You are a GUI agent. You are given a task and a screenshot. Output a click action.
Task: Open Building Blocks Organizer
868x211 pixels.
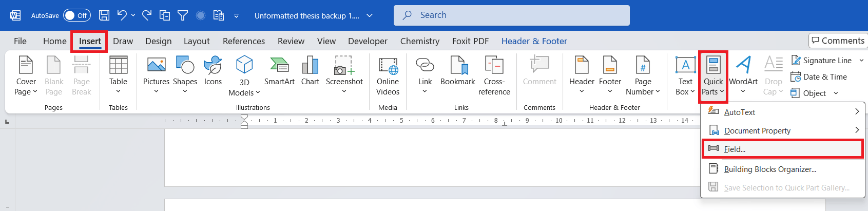tap(783, 169)
